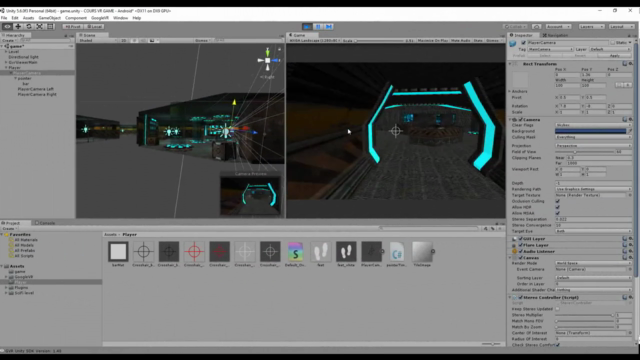Click the prefab Apply button
This screenshot has height=360, width=640.
pyautogui.click(x=614, y=56)
